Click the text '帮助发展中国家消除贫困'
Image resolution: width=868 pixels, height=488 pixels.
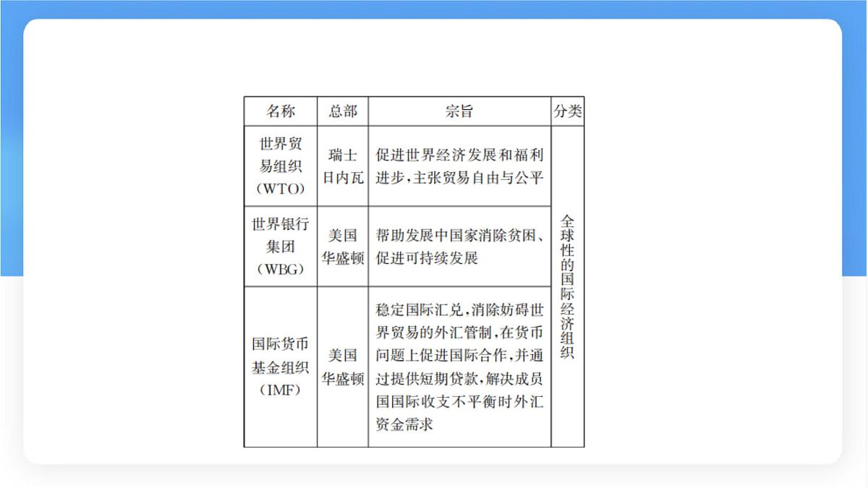[x=456, y=236]
